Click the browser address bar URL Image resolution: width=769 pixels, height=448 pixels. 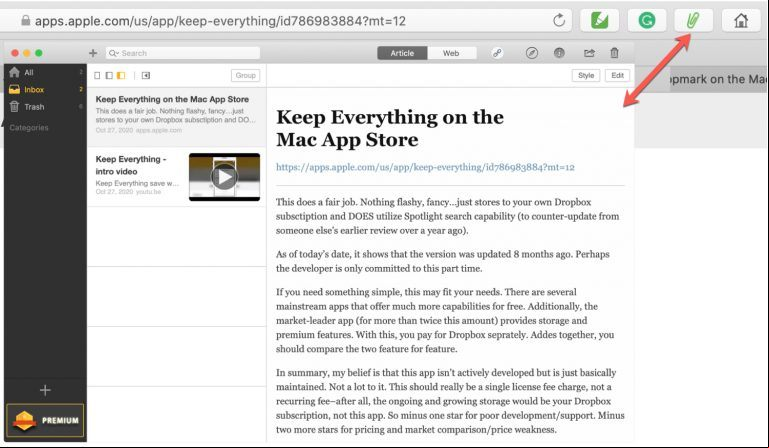220,21
